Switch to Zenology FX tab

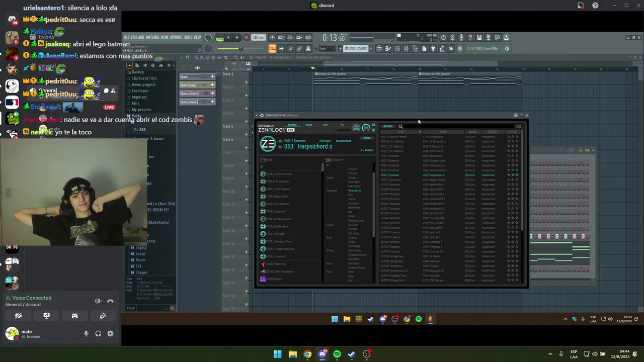(342, 125)
